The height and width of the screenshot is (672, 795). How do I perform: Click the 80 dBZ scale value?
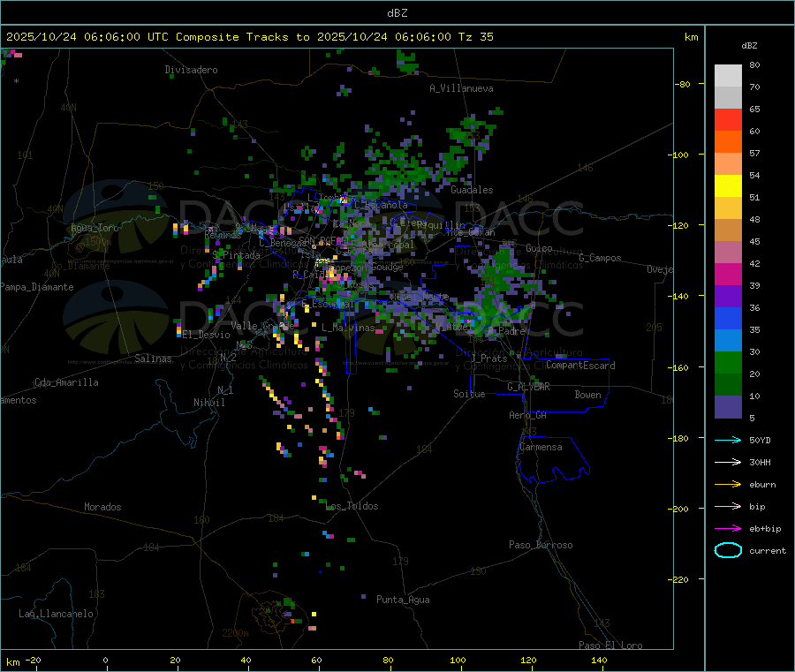click(x=754, y=64)
